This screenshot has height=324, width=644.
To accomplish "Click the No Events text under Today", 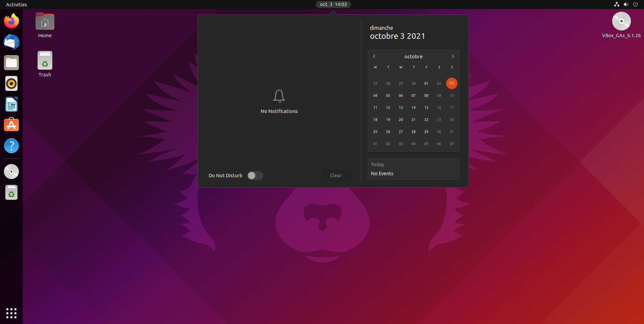I will (x=382, y=174).
